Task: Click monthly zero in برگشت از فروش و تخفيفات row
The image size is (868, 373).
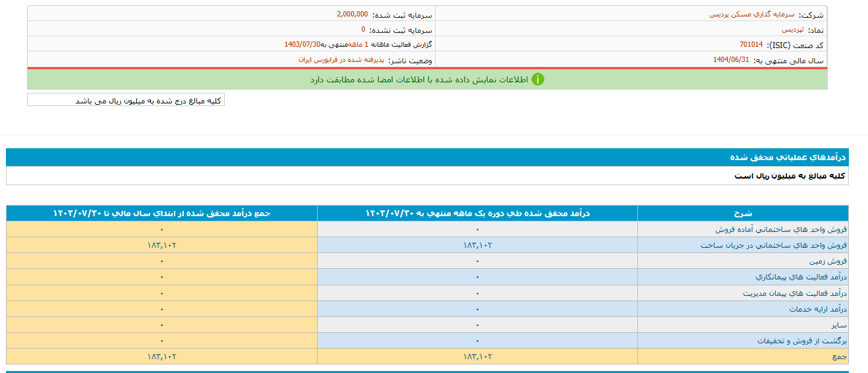Action: point(477,341)
